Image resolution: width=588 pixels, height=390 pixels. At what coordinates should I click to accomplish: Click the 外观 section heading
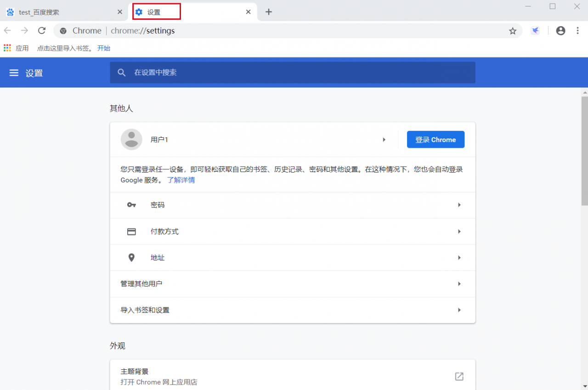click(x=118, y=346)
